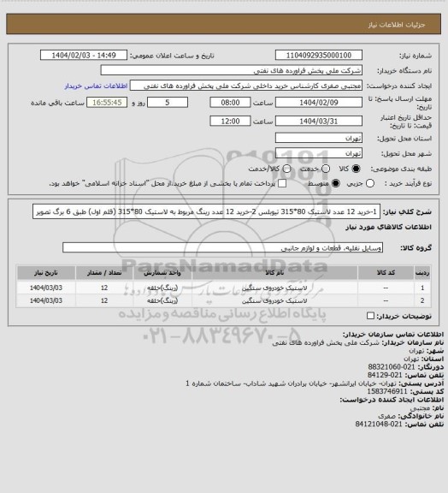The width and height of the screenshot is (448, 493).
Task: Click the اطلاعات ایجاد کننده درخواست heading
Action: click(x=392, y=400)
